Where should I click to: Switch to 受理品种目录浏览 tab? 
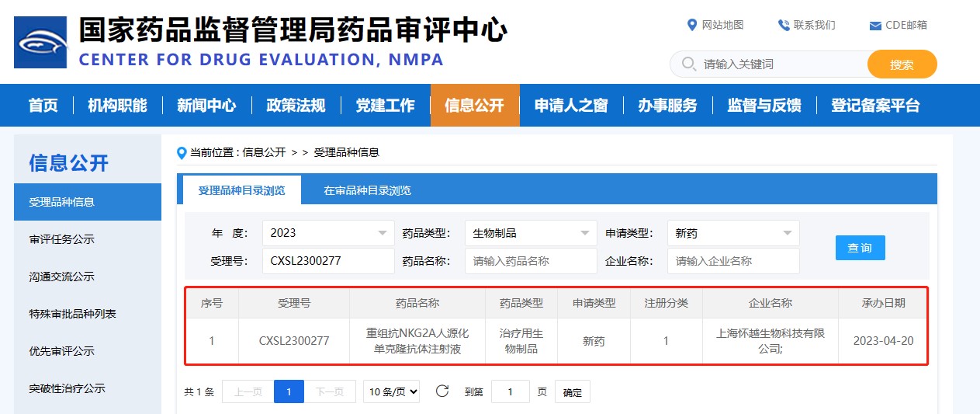pyautogui.click(x=241, y=190)
